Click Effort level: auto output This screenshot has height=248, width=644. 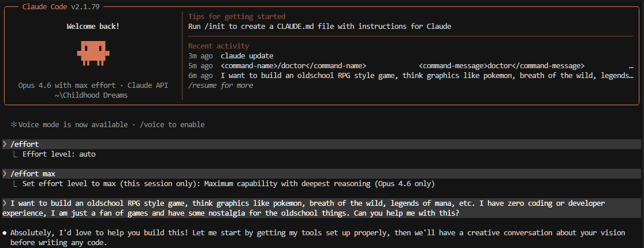59,155
